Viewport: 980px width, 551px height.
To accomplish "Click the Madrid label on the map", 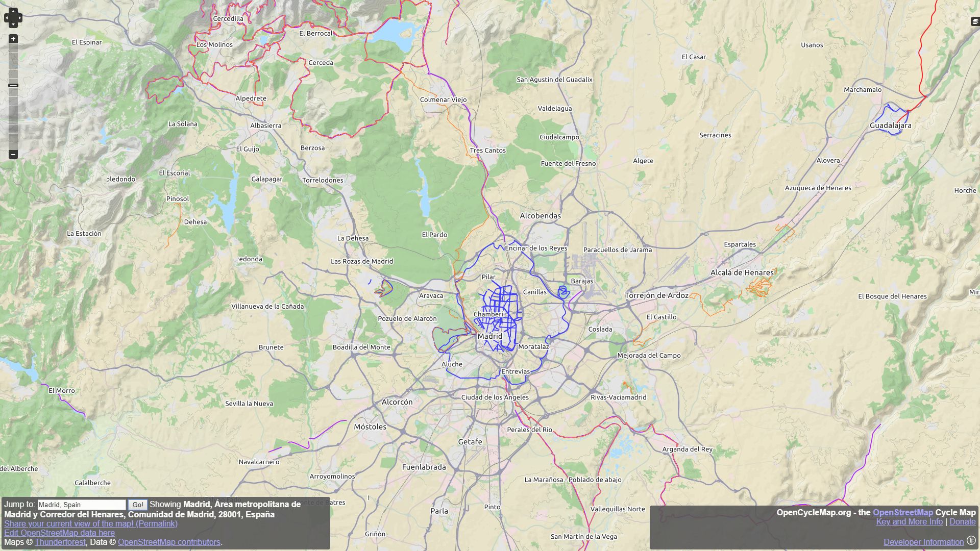I will point(489,336).
